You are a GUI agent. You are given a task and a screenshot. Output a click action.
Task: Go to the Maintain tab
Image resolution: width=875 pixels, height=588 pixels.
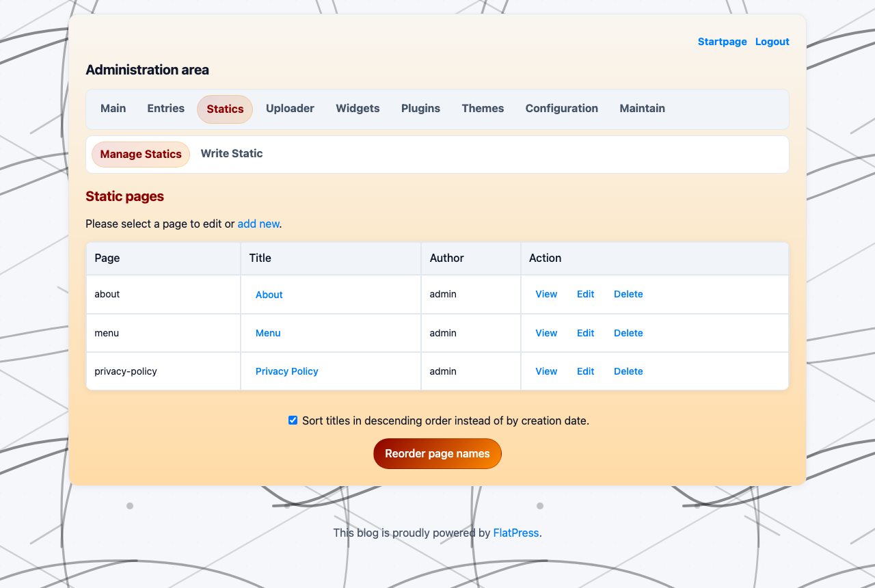coord(643,109)
